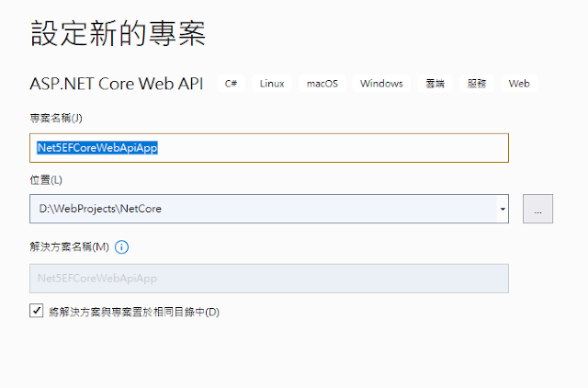Click the C# tag

[231, 84]
